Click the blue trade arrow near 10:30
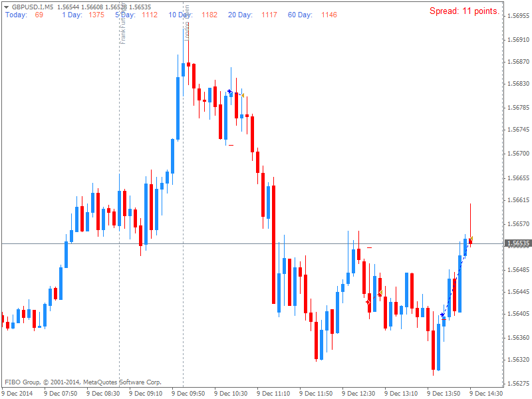This screenshot has width=532, height=399. click(x=229, y=91)
